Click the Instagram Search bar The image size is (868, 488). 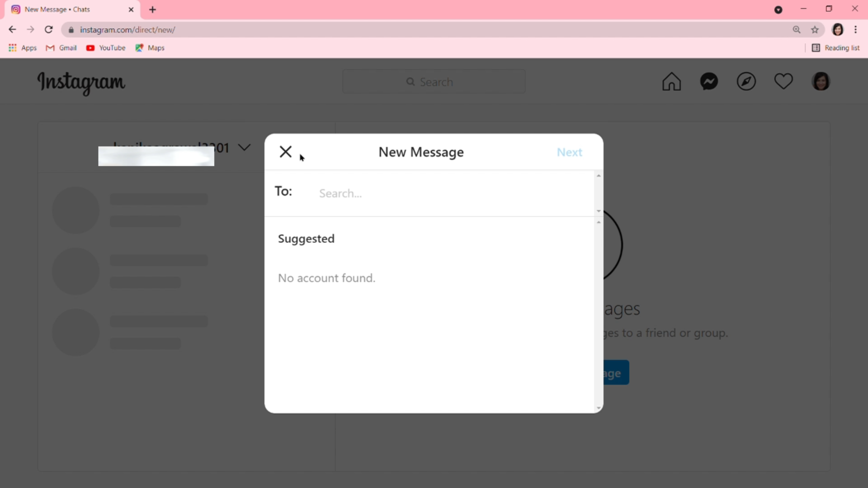point(434,82)
